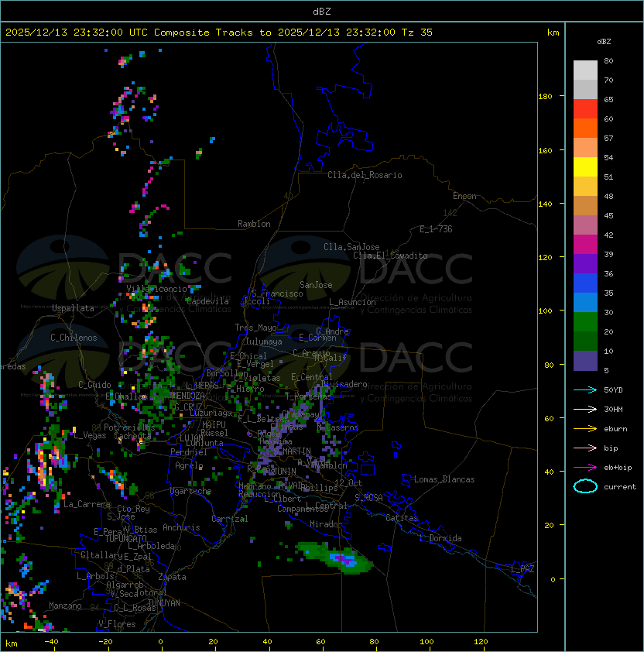Image resolution: width=644 pixels, height=652 pixels.
Task: Click the legend value 42
Action: (x=608, y=235)
